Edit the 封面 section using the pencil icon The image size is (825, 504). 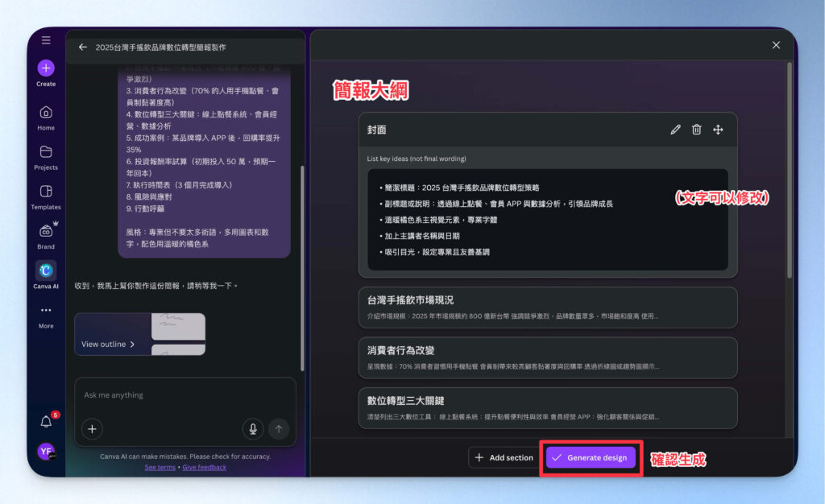click(675, 129)
